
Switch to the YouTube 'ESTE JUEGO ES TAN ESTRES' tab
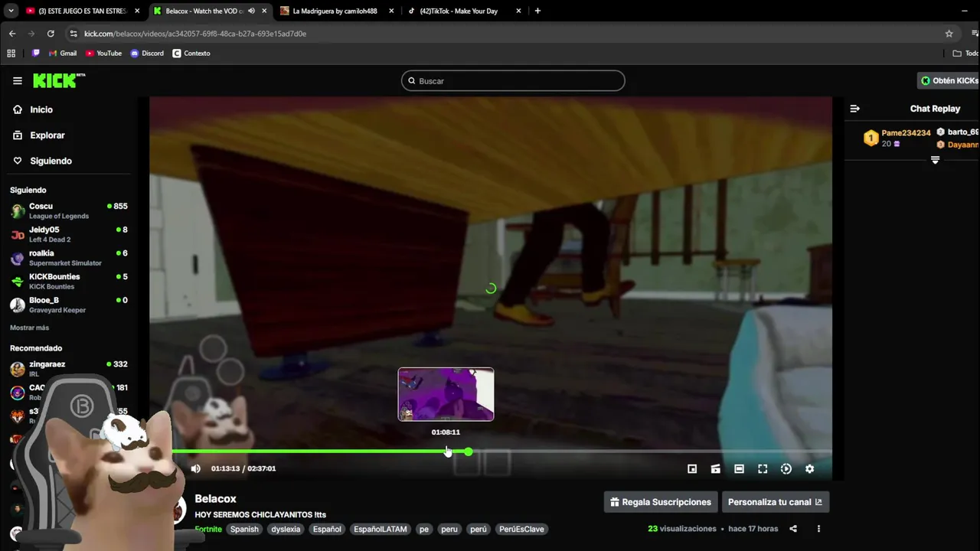[83, 11]
